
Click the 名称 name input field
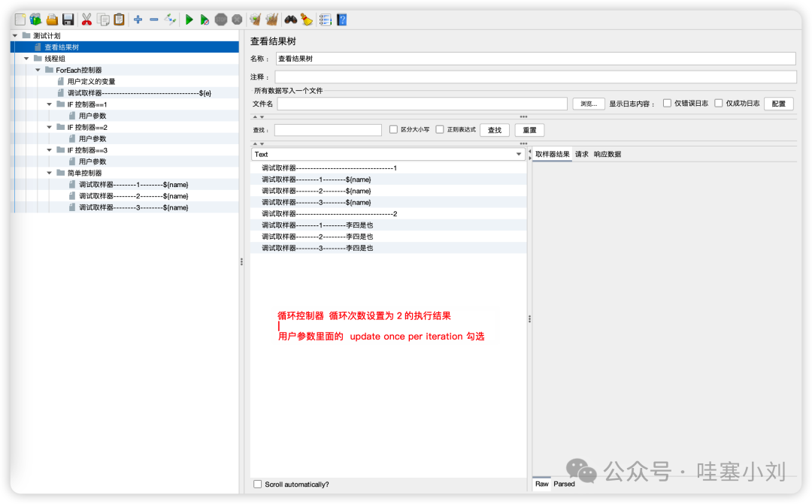click(x=535, y=59)
